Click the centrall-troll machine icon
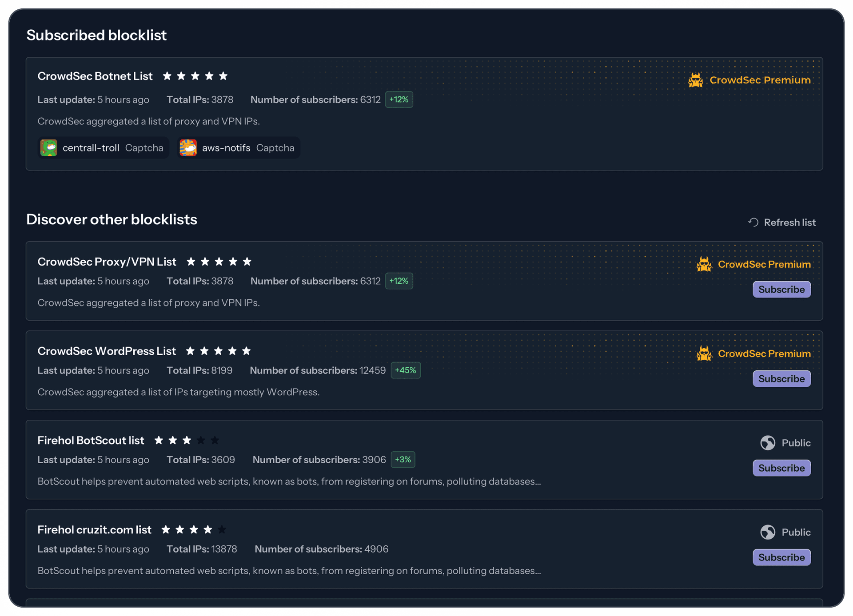 49,147
